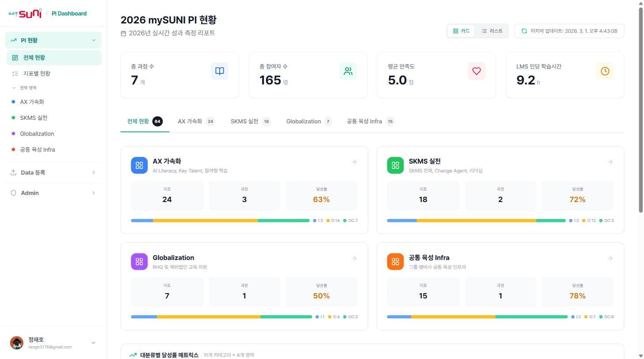Select the 공통 육성 Infra tab

point(370,121)
